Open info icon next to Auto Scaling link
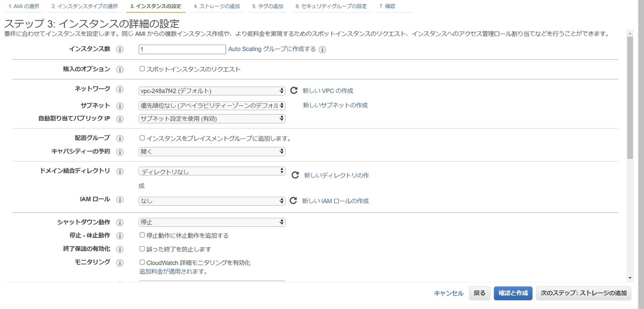Viewport: 644px width, 309px height. (x=322, y=49)
